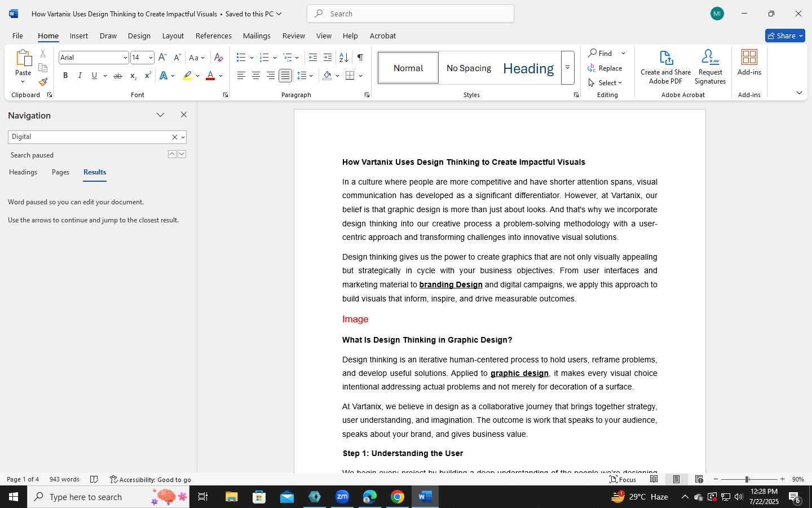Apply the red font color

210,76
